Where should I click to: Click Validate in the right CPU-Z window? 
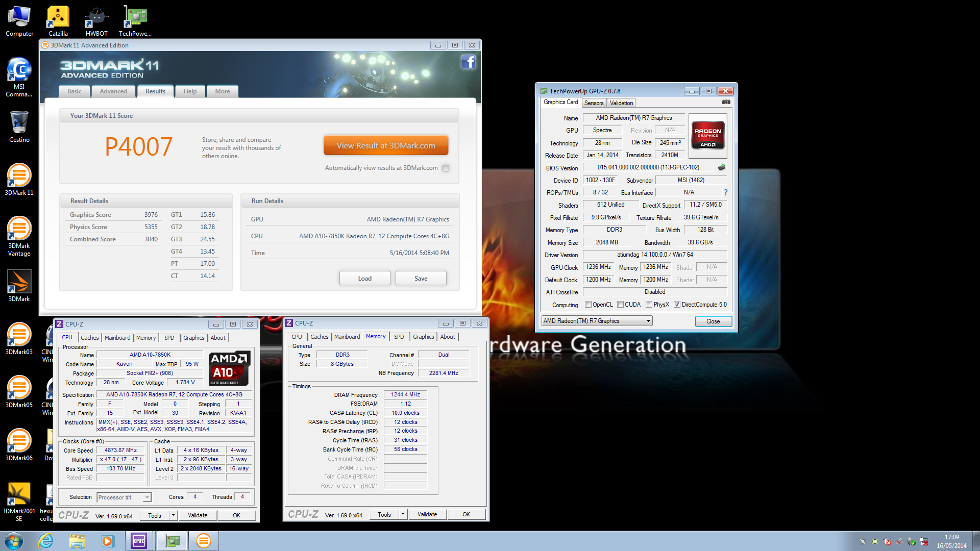click(427, 514)
